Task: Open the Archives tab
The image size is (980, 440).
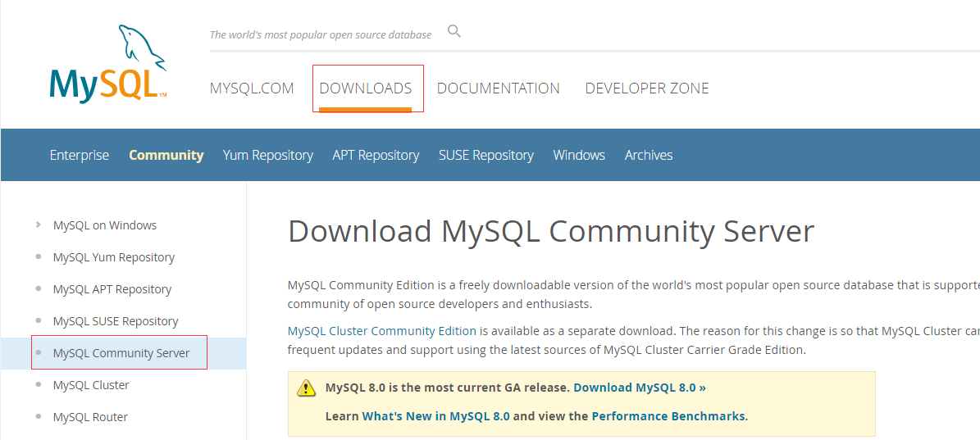Action: [x=649, y=155]
